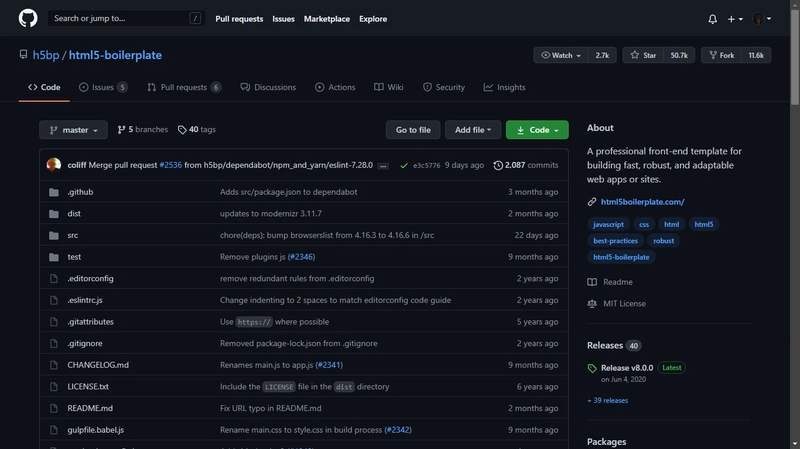The image size is (800, 449).
Task: Open Marketplace in top navigation
Action: tap(327, 19)
